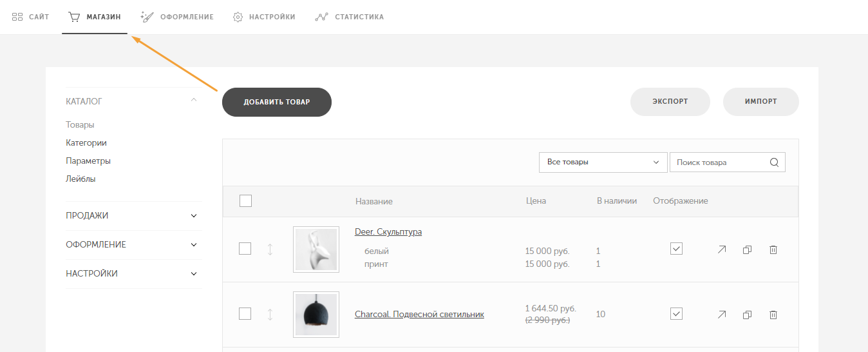Image resolution: width=868 pixels, height=352 pixels.
Task: Duplicate the Deer sculpture product
Action: click(x=747, y=249)
